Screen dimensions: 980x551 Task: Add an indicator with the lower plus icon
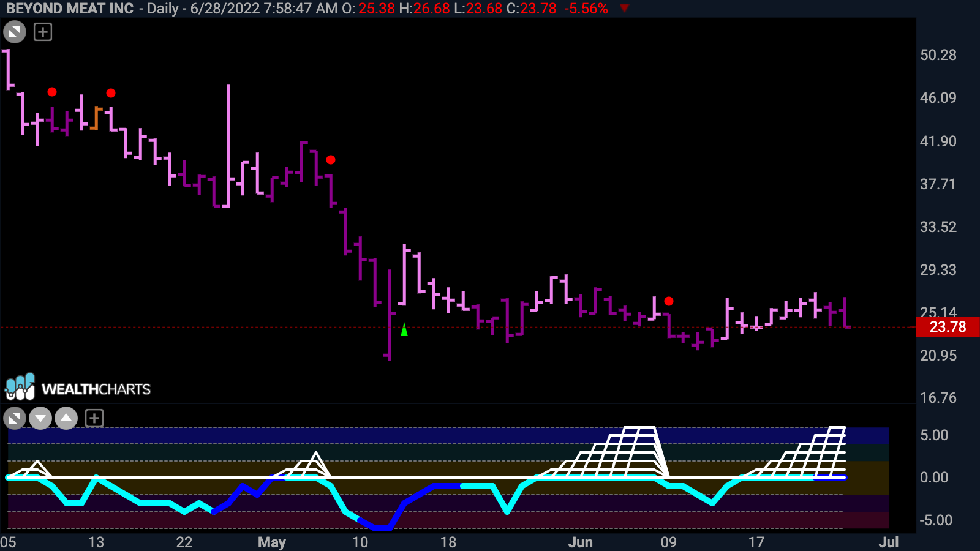pyautogui.click(x=94, y=419)
